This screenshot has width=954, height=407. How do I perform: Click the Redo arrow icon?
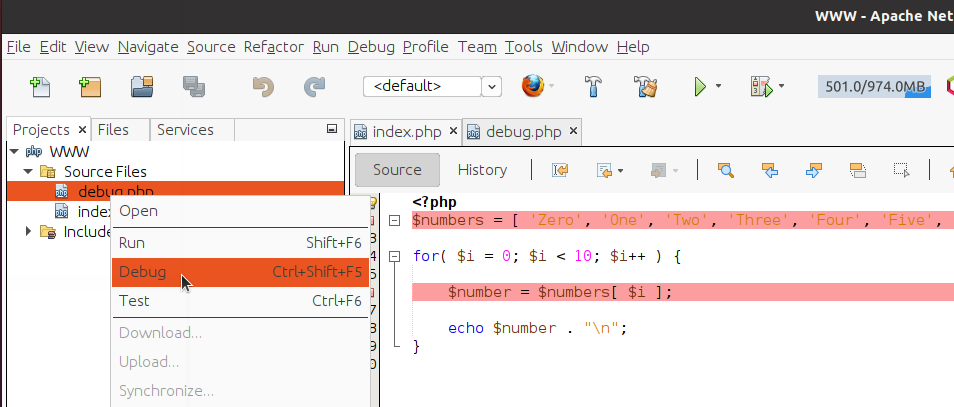click(315, 86)
